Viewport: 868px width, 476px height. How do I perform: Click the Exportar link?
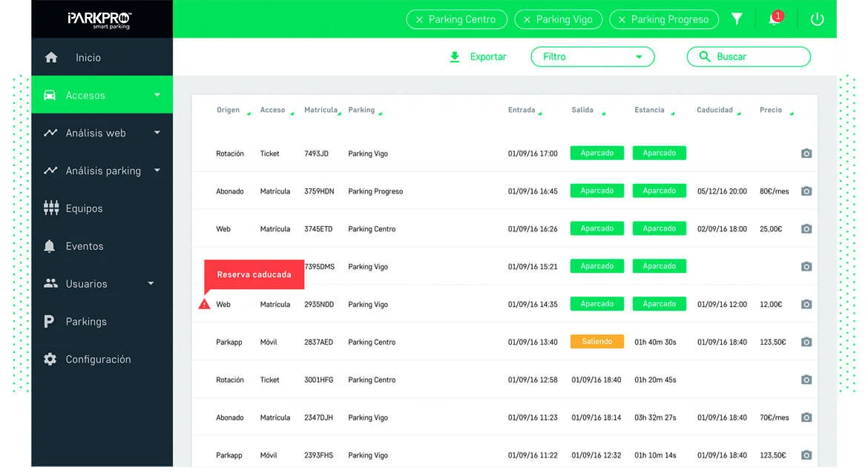[487, 57]
